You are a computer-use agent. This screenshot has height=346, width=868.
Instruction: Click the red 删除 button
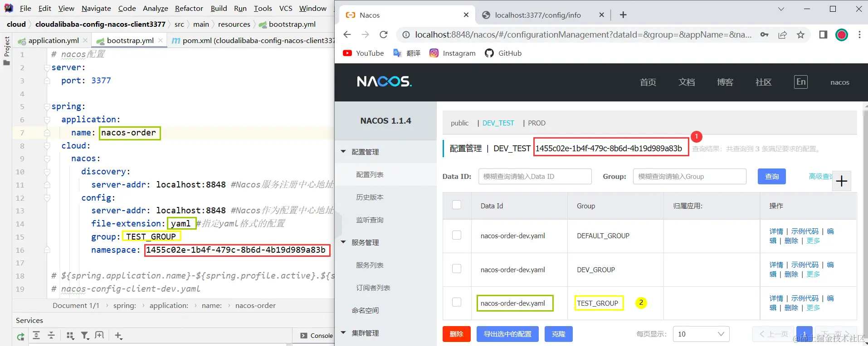tap(457, 334)
